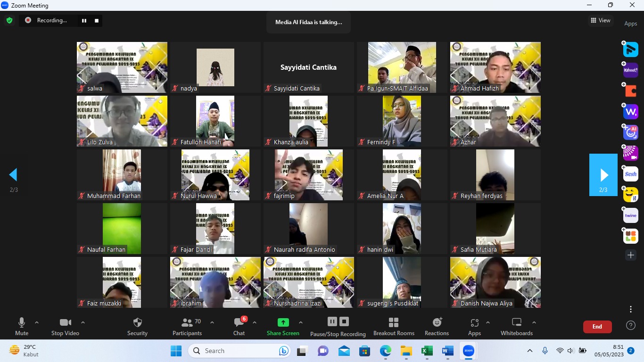Open the Whiteboards tool

coord(516,326)
